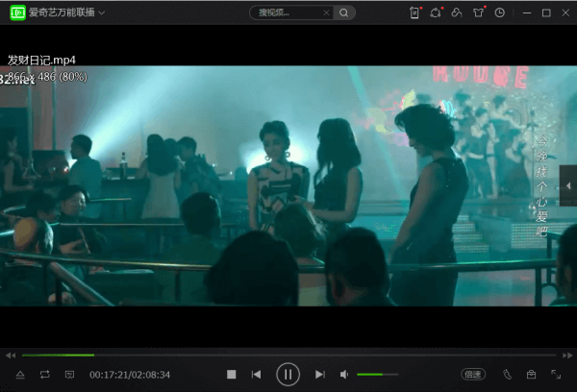This screenshot has width=577, height=392.
Task: Go to the previous video
Action: (x=257, y=375)
